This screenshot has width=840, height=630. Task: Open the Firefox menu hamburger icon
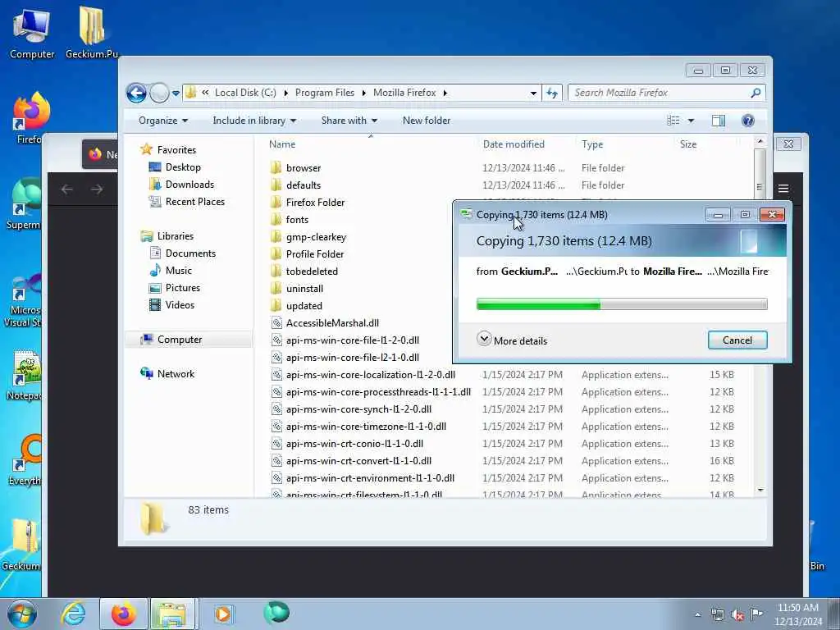point(783,189)
